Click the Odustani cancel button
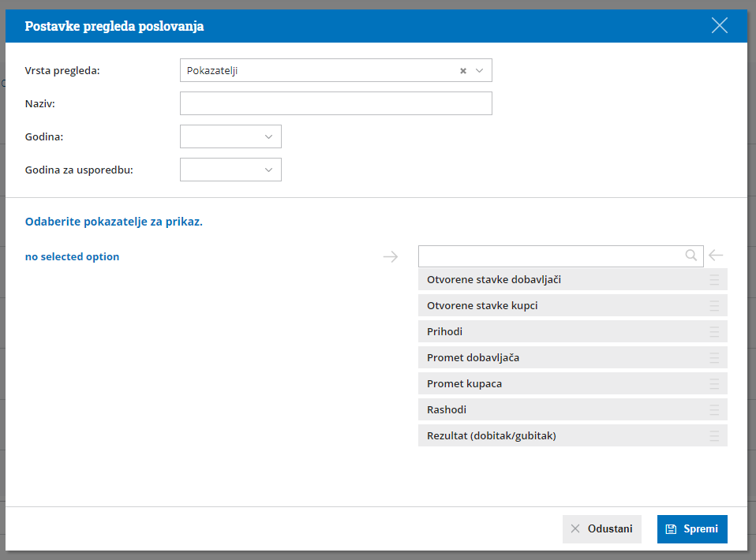This screenshot has width=756, height=560. (x=602, y=529)
